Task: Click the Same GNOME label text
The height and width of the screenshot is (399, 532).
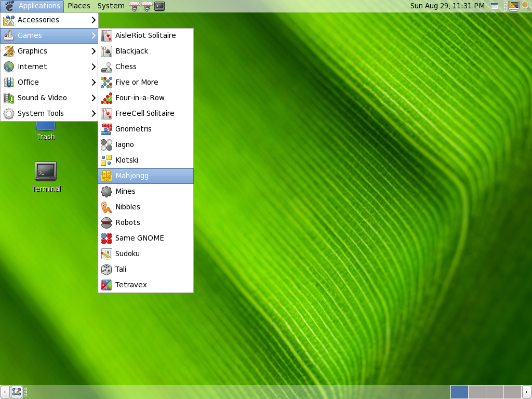Action: tap(139, 238)
